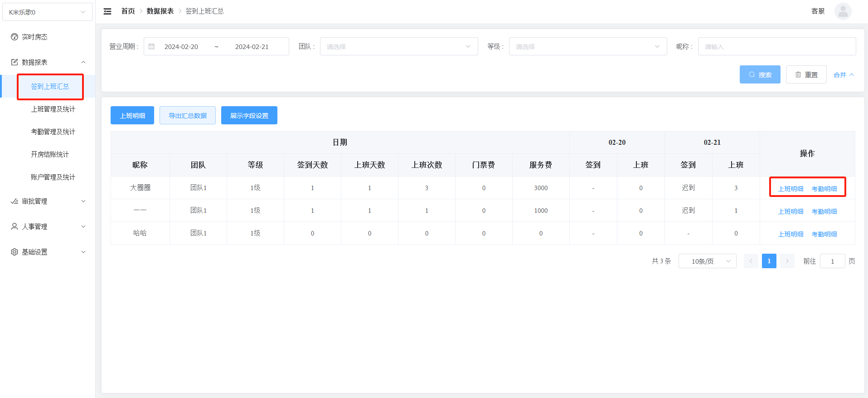Screen dimensions: 868x398
Task: Open the 等级 select dropdown
Action: [x=588, y=46]
